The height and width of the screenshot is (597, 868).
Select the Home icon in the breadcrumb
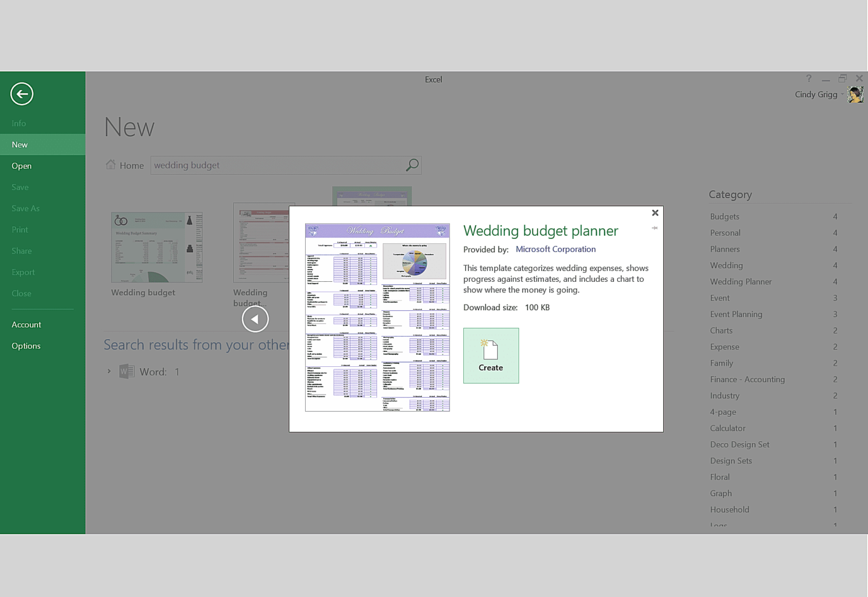pos(110,164)
